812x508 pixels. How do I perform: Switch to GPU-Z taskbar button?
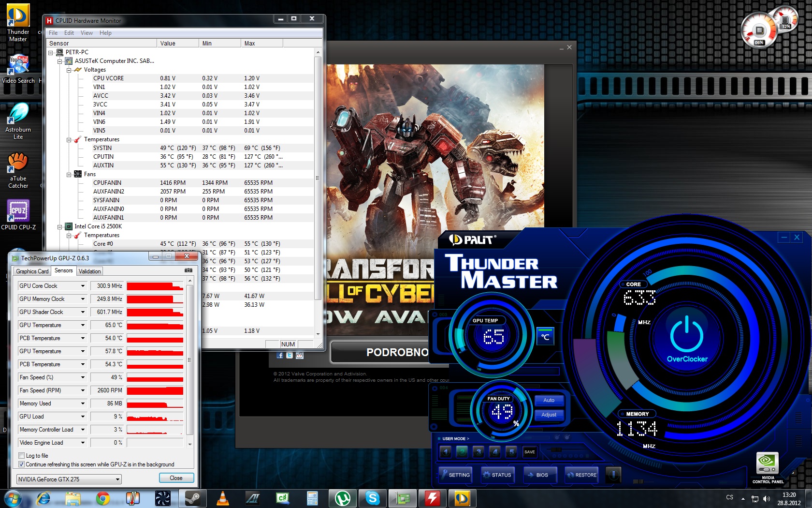(x=403, y=498)
